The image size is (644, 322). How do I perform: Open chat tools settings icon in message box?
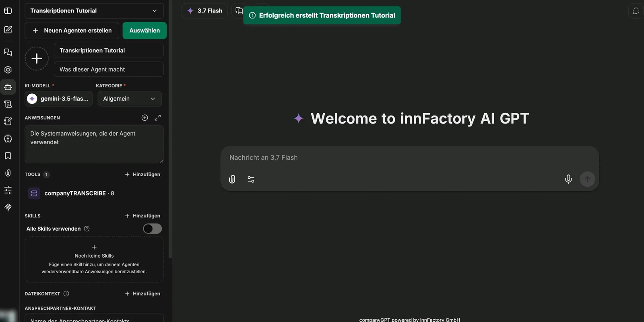(251, 180)
